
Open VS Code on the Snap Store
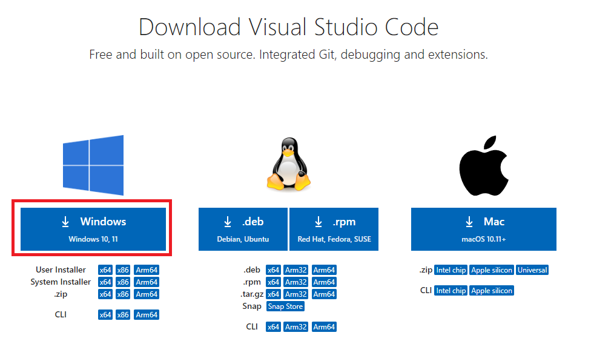285,306
